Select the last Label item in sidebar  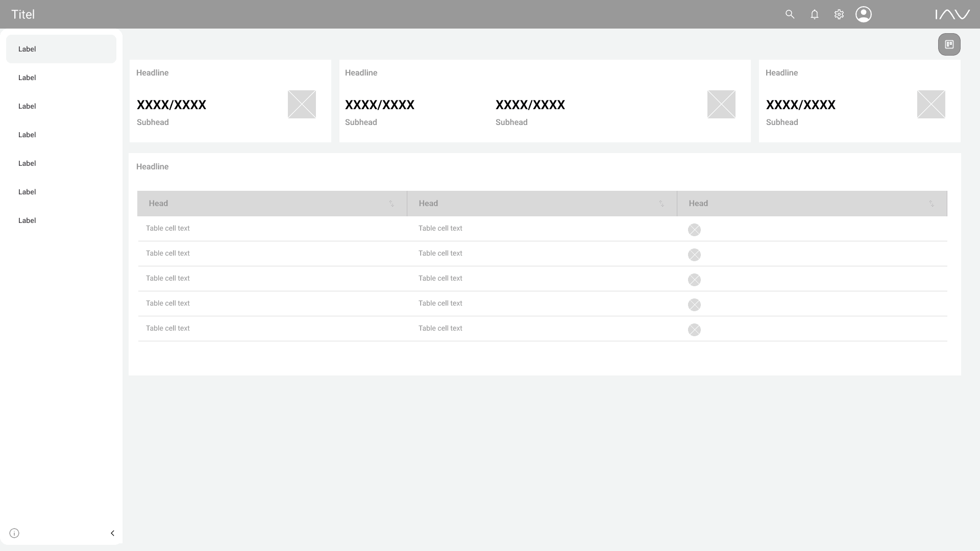click(61, 220)
